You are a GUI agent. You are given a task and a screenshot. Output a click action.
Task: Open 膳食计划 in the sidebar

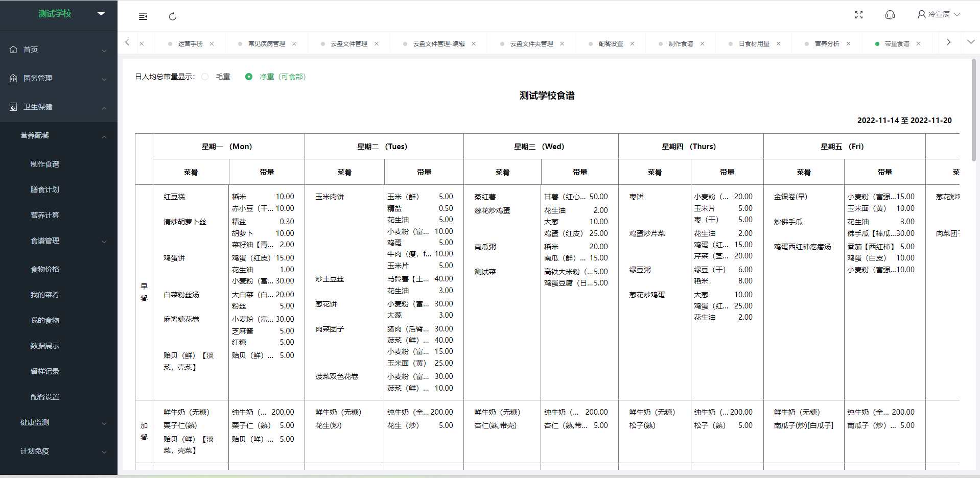click(45, 189)
